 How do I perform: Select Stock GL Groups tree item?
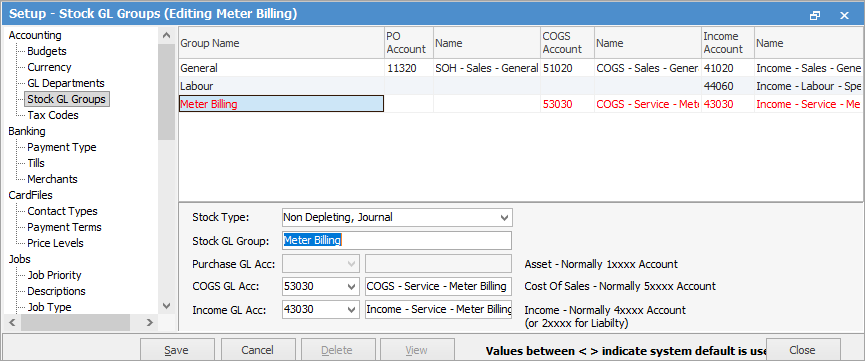pos(67,99)
